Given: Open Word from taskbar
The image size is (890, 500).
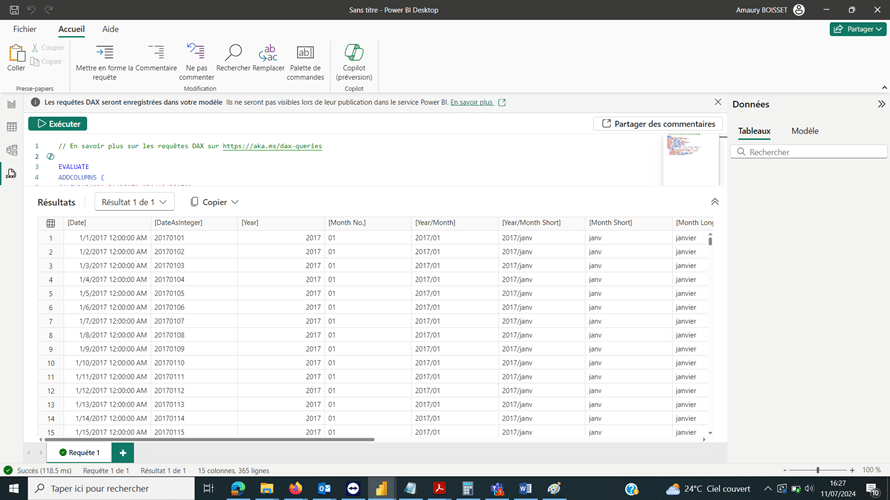Looking at the screenshot, I should click(525, 488).
